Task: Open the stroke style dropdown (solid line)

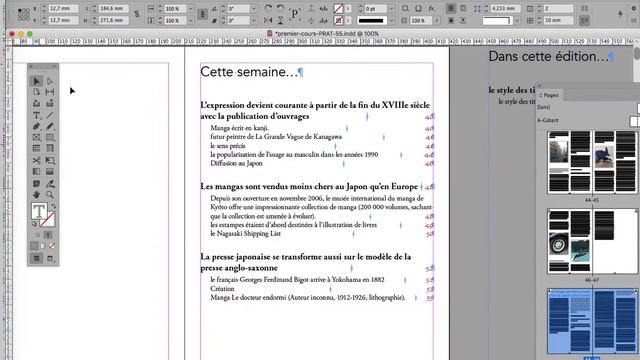Action: pyautogui.click(x=391, y=20)
